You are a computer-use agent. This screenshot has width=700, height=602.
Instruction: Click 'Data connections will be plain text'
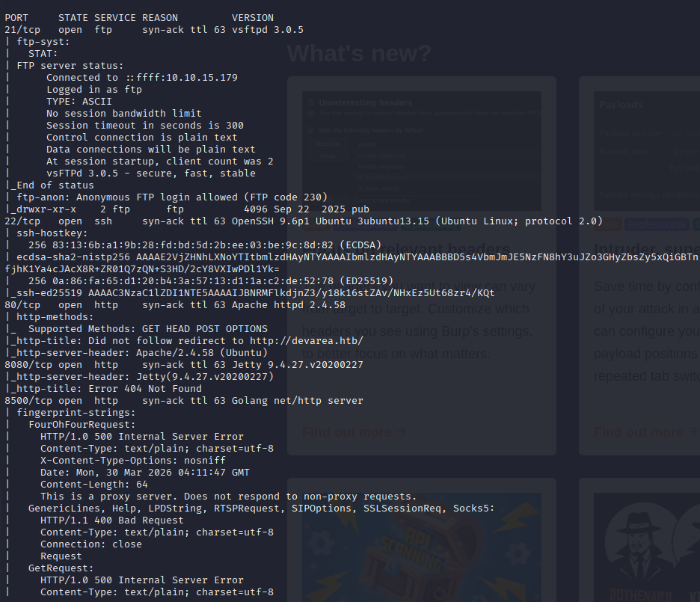[x=151, y=150]
